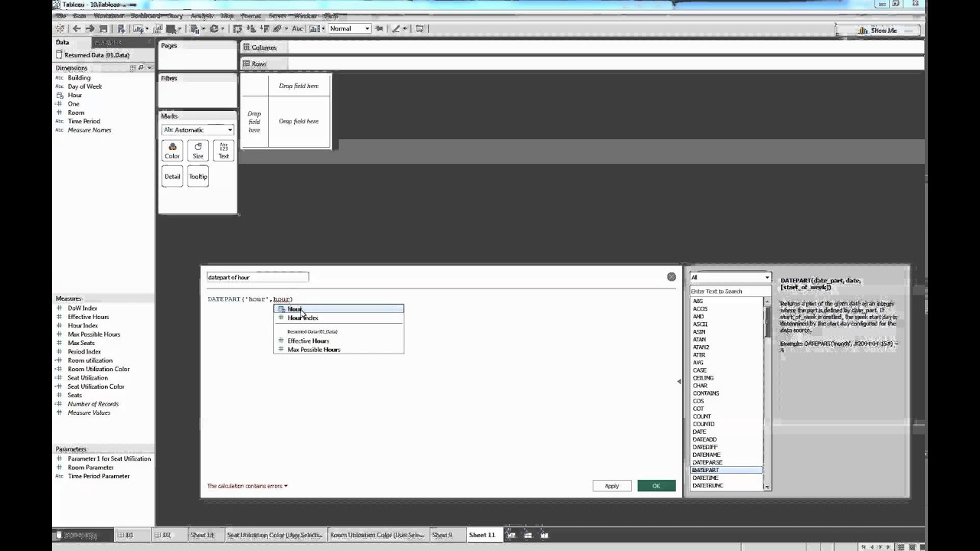The image size is (980, 551).
Task: Click the Tableau logo start page icon
Action: click(x=60, y=28)
